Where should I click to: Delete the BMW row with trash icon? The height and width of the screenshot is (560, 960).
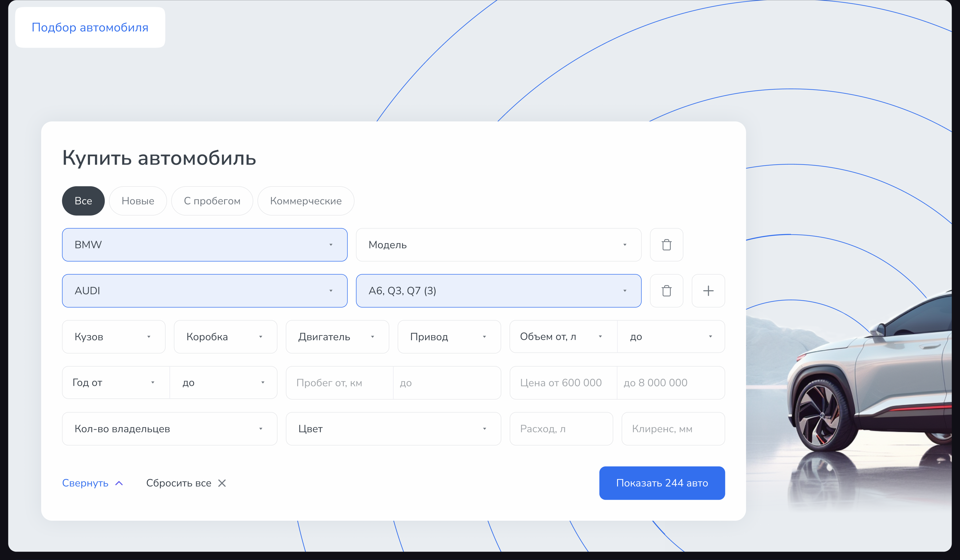[x=666, y=245]
